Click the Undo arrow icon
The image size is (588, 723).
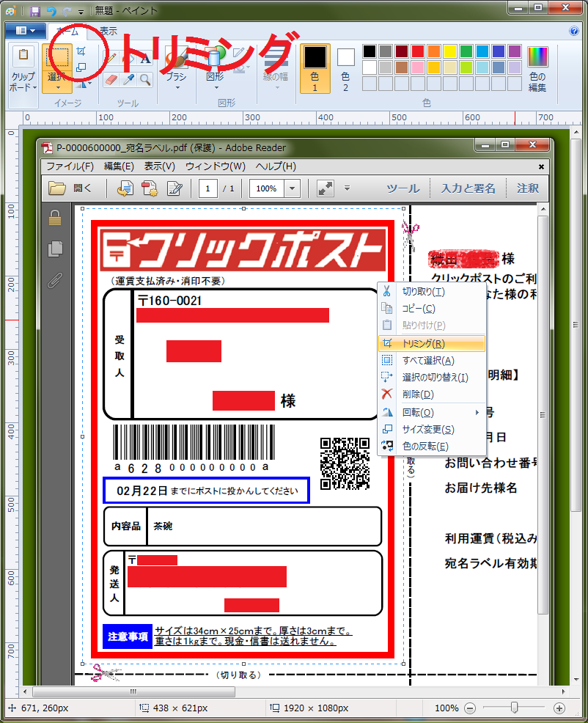point(51,10)
